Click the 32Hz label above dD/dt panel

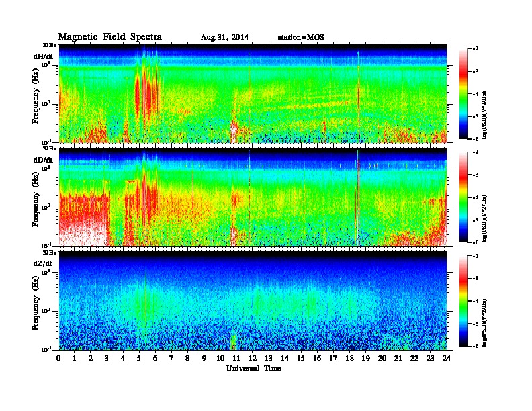point(49,148)
